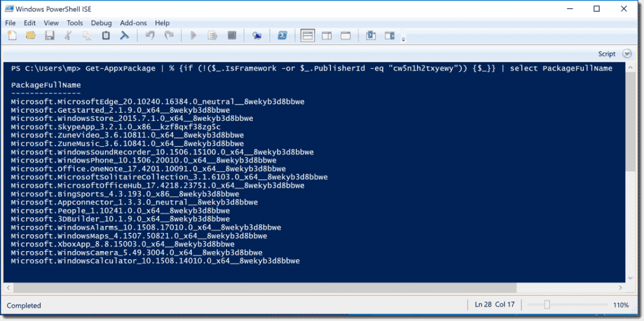
Task: Open the Tools menu
Action: pyautogui.click(x=75, y=23)
